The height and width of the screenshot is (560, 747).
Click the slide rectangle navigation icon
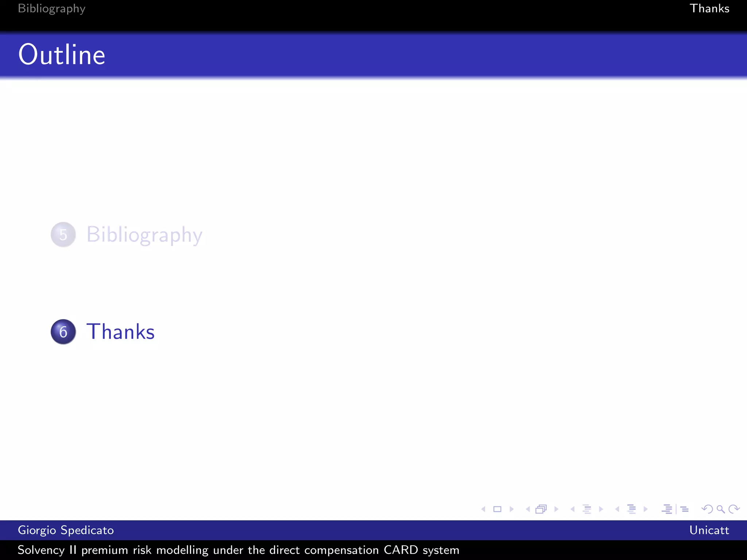[497, 509]
